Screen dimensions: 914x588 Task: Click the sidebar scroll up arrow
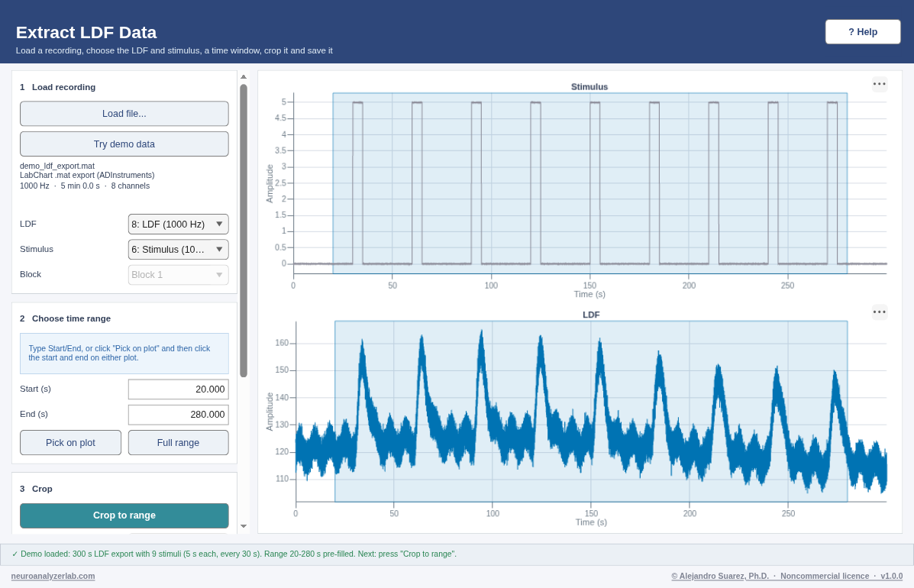(x=244, y=77)
